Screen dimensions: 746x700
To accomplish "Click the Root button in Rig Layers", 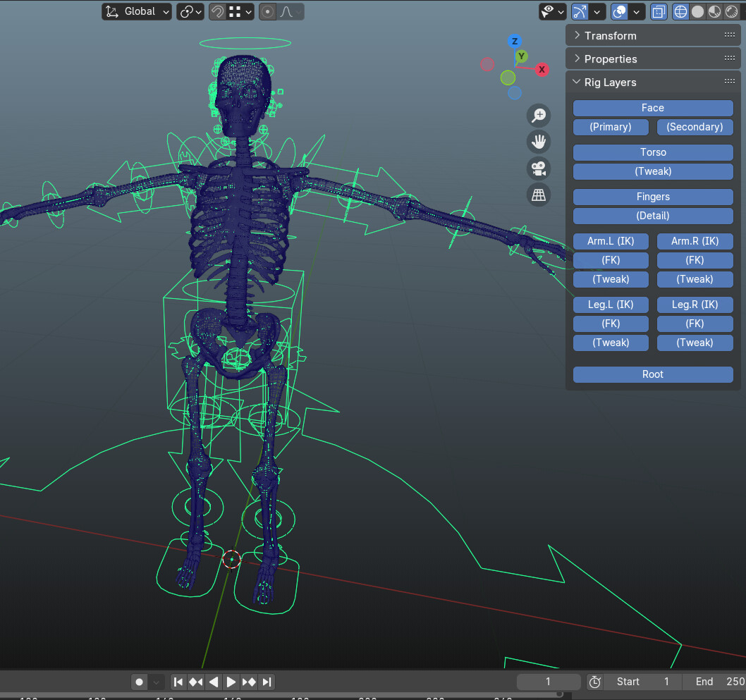I will click(652, 374).
